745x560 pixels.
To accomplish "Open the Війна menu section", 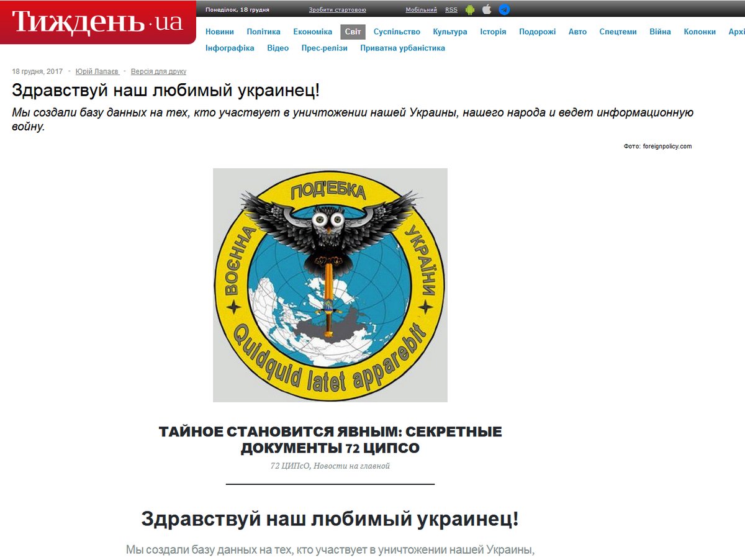I will [x=660, y=32].
